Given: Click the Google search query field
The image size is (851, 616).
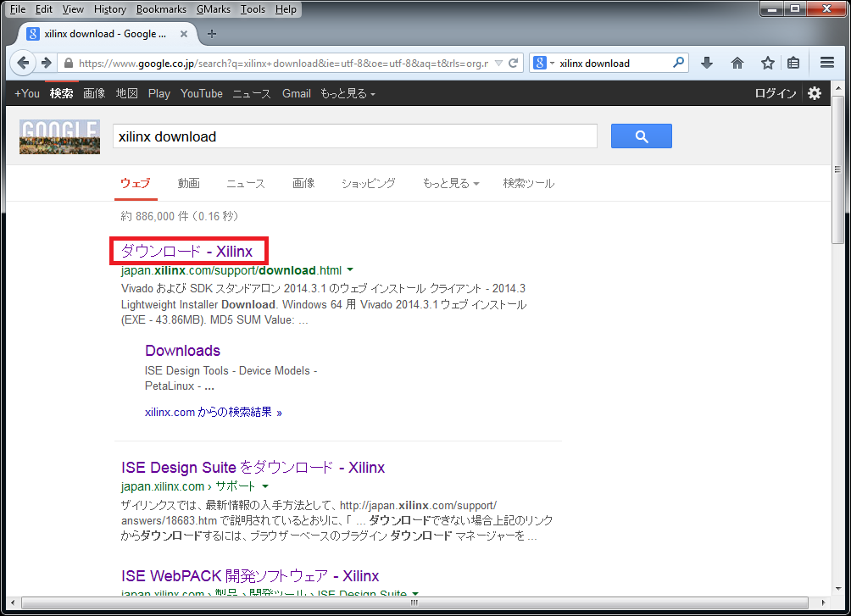Looking at the screenshot, I should coord(355,136).
